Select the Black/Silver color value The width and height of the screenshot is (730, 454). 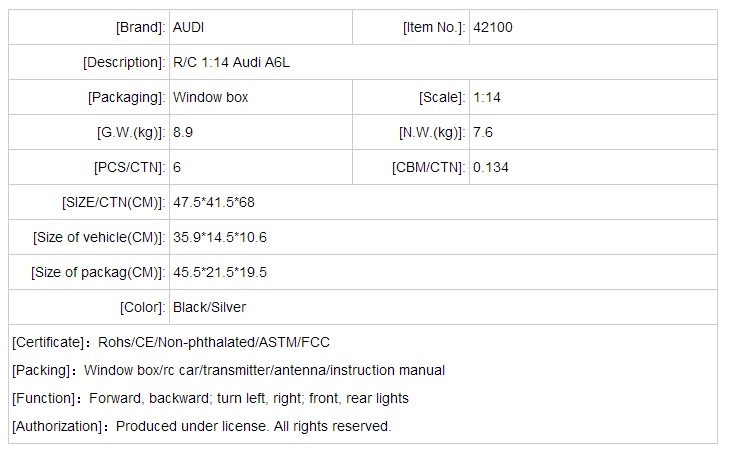pos(209,307)
